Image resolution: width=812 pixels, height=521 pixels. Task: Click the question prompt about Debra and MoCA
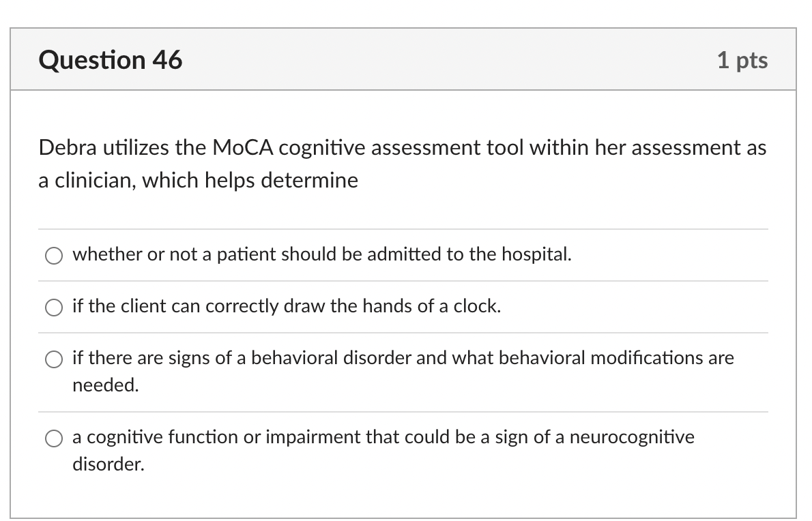[x=403, y=164]
